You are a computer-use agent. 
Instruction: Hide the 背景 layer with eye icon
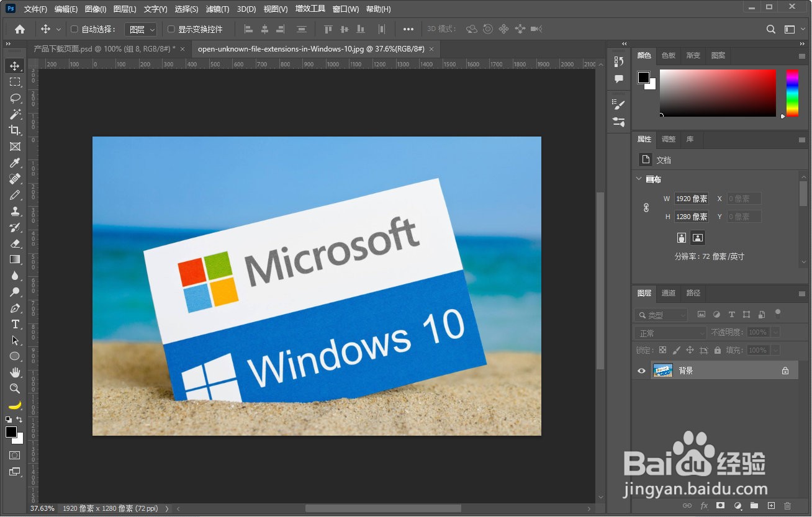click(x=642, y=371)
